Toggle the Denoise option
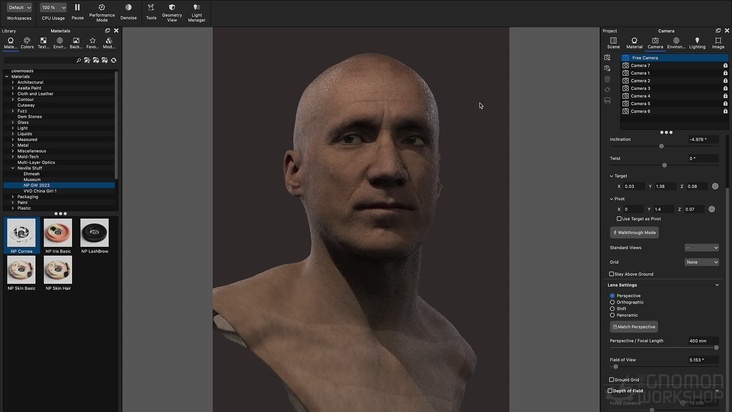The height and width of the screenshot is (412, 732). (128, 11)
